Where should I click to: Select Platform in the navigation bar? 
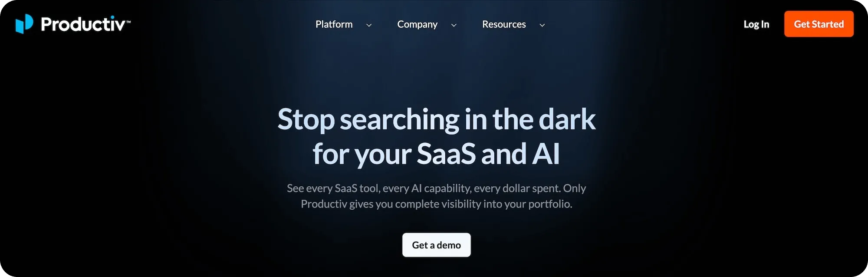point(334,24)
